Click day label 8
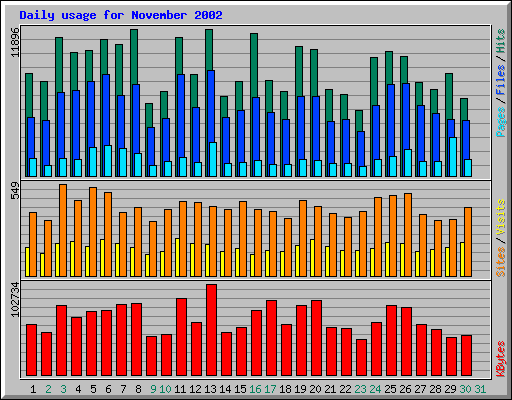This screenshot has height=400, width=512. tap(138, 389)
